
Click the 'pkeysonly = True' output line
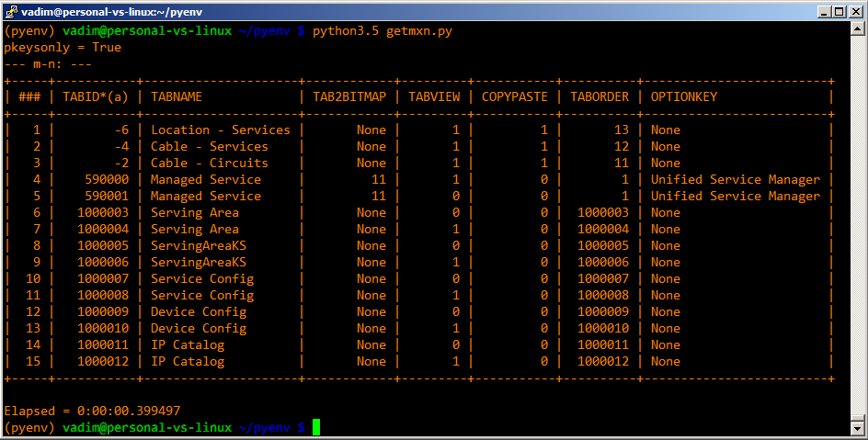tap(63, 47)
